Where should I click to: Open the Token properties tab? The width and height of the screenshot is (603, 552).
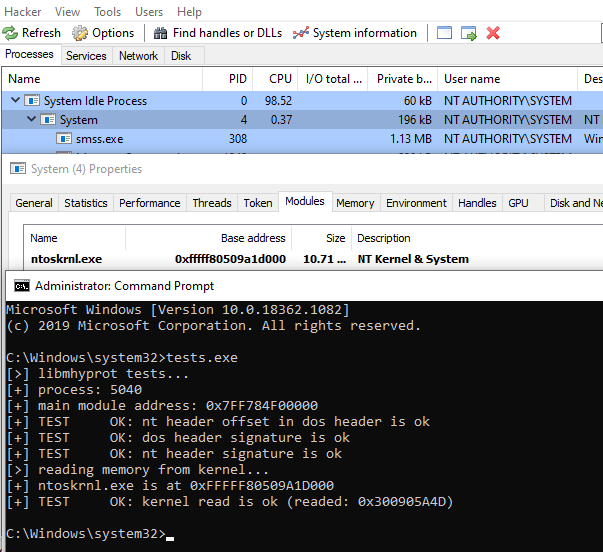(x=258, y=203)
